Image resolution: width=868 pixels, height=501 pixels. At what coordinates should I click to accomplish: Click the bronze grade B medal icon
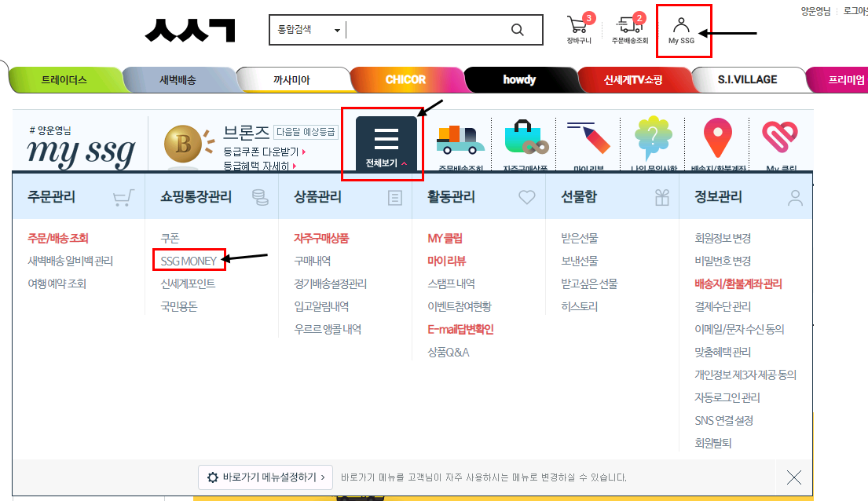(x=183, y=144)
